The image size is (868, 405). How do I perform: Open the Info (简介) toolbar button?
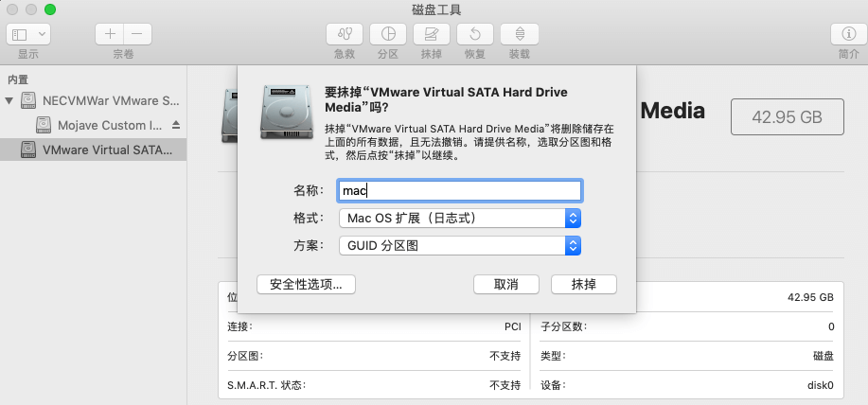coord(849,34)
